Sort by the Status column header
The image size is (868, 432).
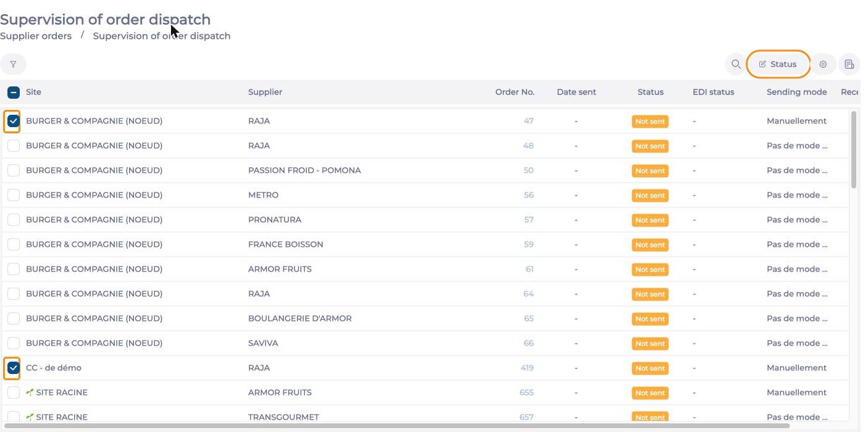pos(651,92)
